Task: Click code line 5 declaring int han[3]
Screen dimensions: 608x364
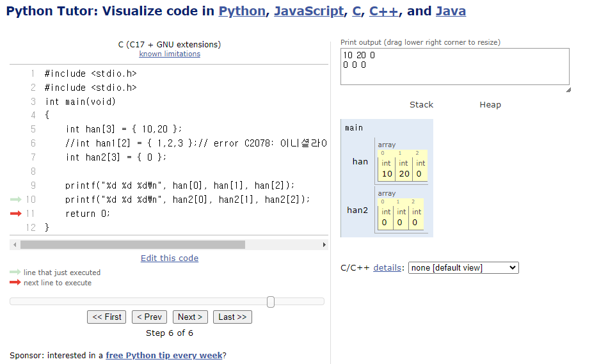Action: pyautogui.click(x=124, y=129)
